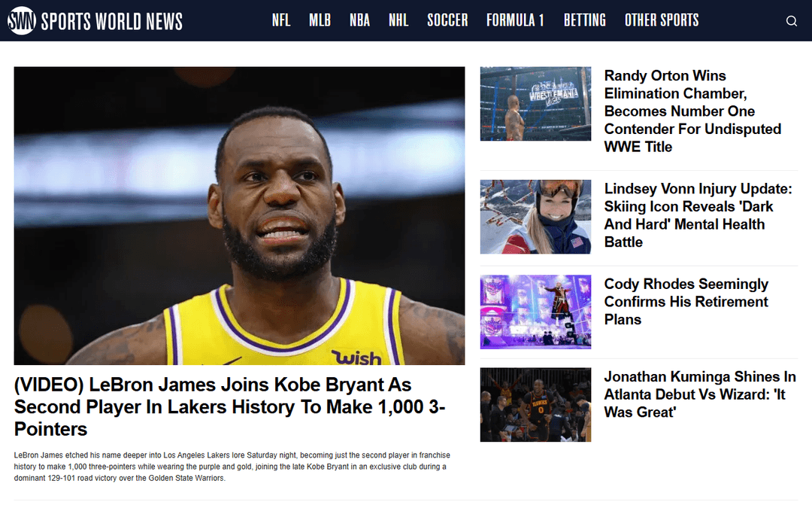This screenshot has height=508, width=812.
Task: Click the Kuminga Hawks game thumbnail
Action: pyautogui.click(x=535, y=405)
